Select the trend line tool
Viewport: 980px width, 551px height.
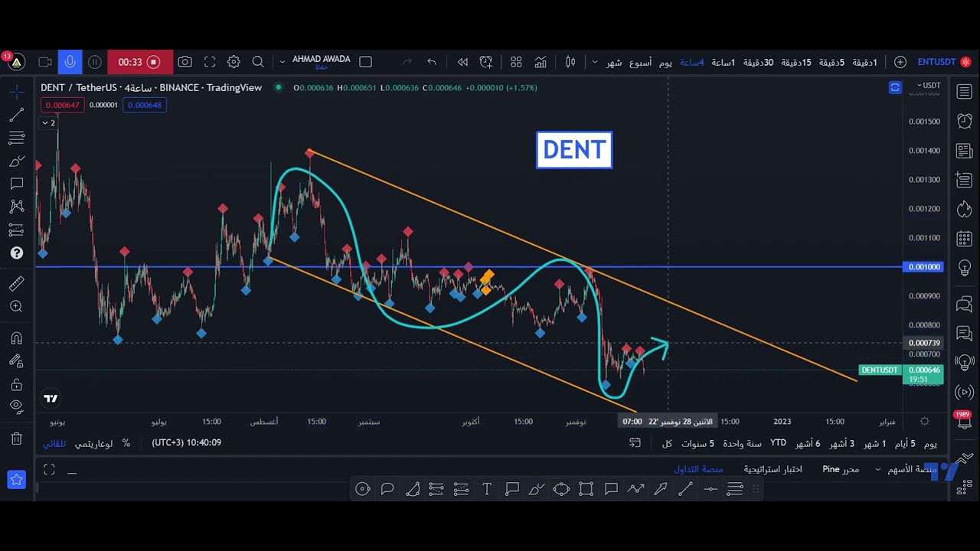click(17, 115)
